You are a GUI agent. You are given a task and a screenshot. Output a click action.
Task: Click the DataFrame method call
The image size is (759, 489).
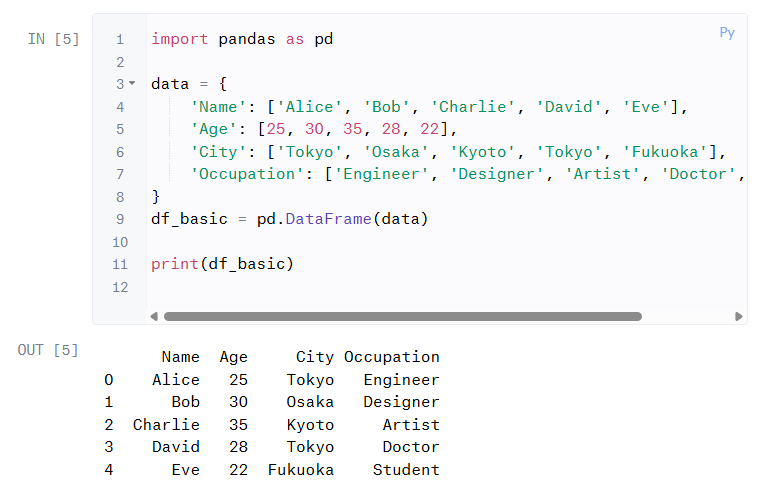(x=328, y=219)
